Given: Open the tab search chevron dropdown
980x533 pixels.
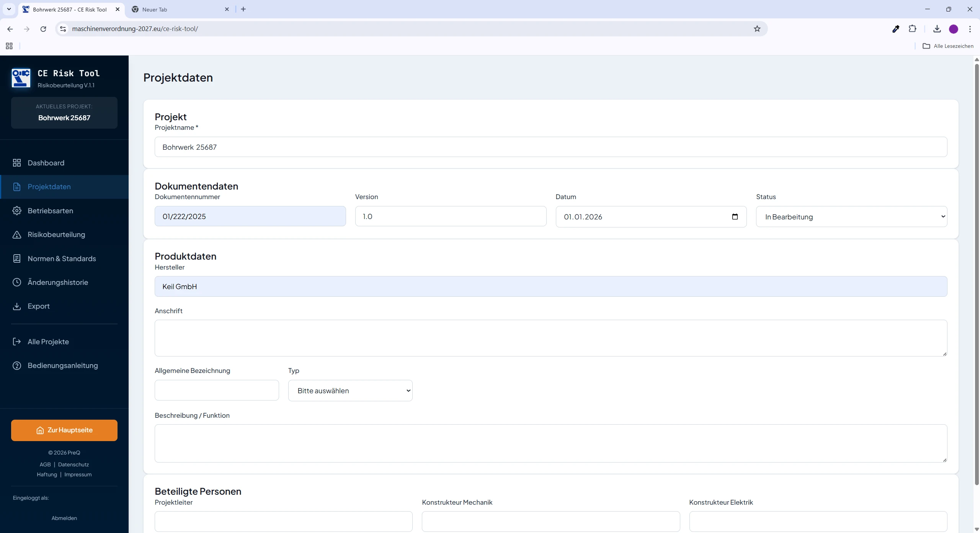Looking at the screenshot, I should click(x=9, y=9).
